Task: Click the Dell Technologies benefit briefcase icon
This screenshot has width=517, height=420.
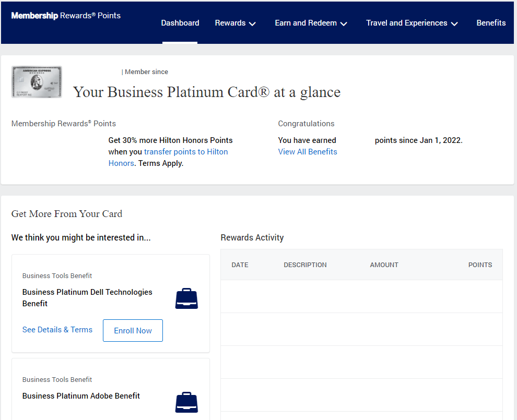Action: tap(186, 298)
